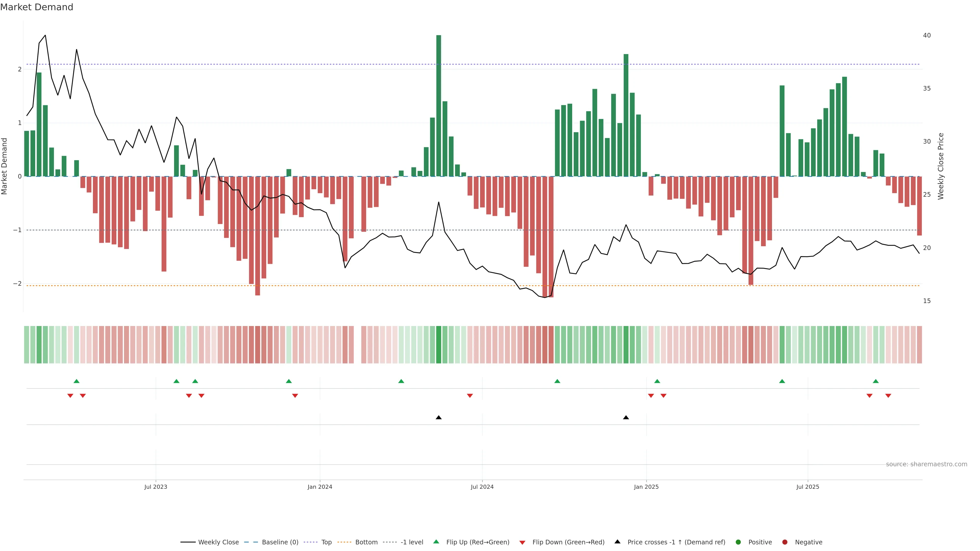Click the black triangle marker just before Jan 2025

(626, 418)
